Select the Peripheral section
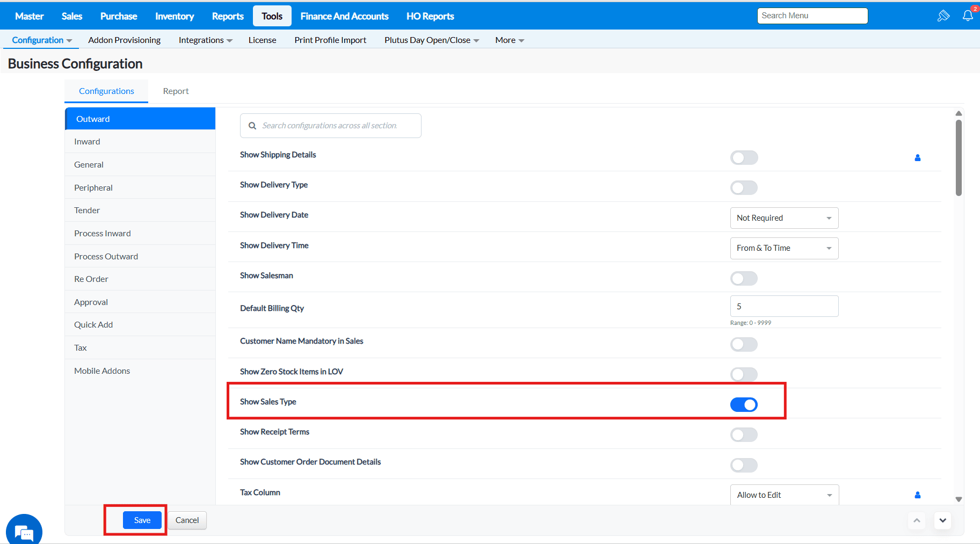The image size is (980, 544). click(x=140, y=187)
